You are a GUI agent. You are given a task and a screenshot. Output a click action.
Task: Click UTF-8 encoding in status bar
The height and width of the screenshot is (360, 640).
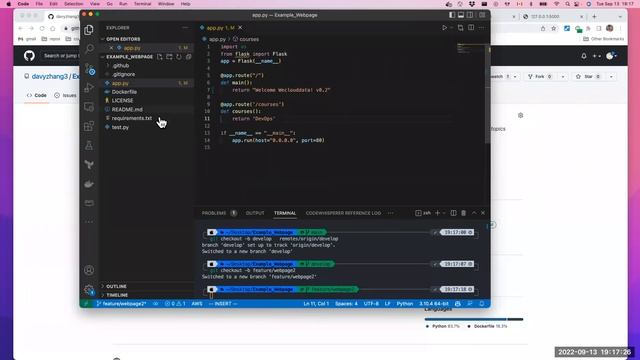point(371,304)
